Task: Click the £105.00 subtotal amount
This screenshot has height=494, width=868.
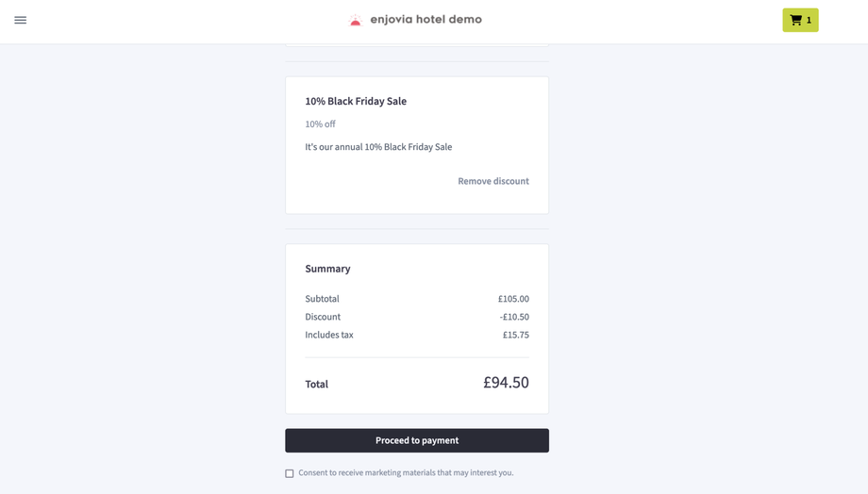Action: coord(513,299)
